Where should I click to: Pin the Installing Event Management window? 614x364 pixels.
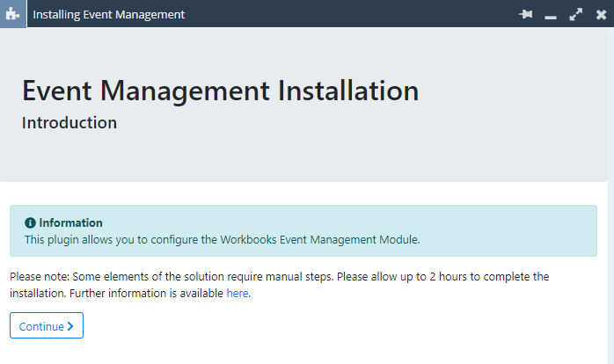click(526, 14)
